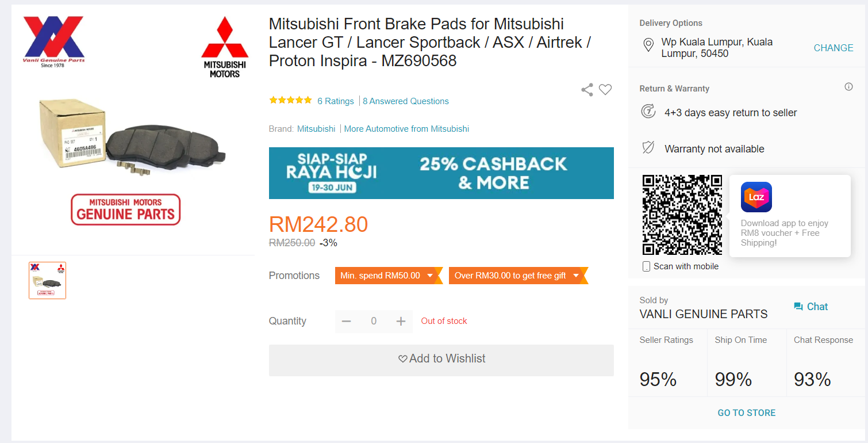Select the product image thumbnail

[48, 280]
